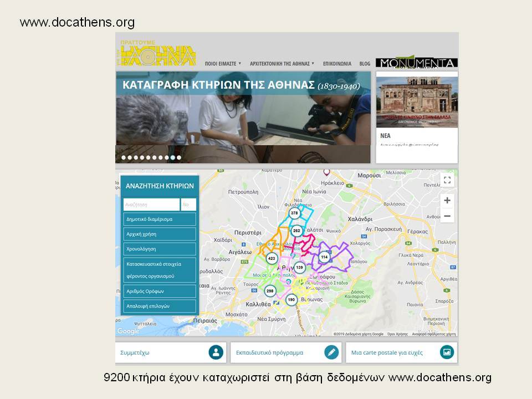Open the ΑΡΧΙΤΕΚΤΟΝΙΚΗ ΤΗΣ ΑΘΗΝΑΣ dropdown menu

point(282,63)
